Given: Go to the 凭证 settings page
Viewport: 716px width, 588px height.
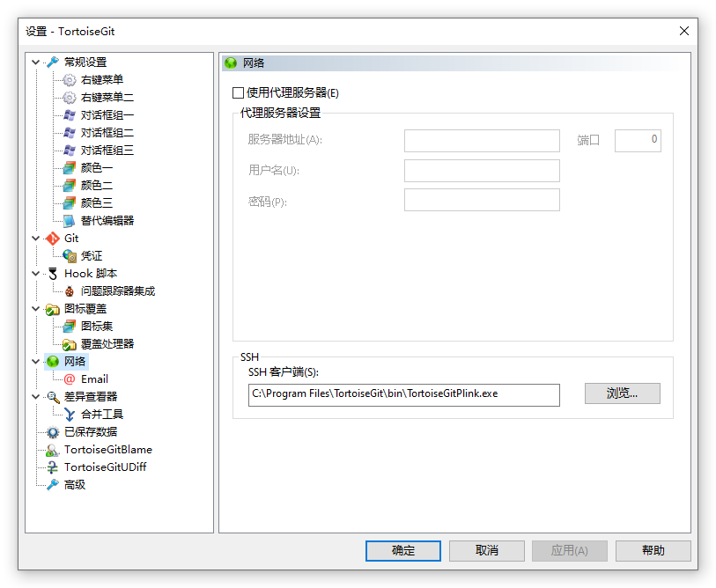Looking at the screenshot, I should [x=92, y=256].
